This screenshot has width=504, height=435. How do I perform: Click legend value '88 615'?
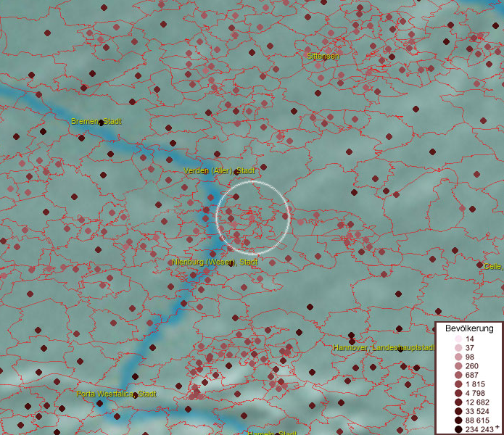coord(477,420)
